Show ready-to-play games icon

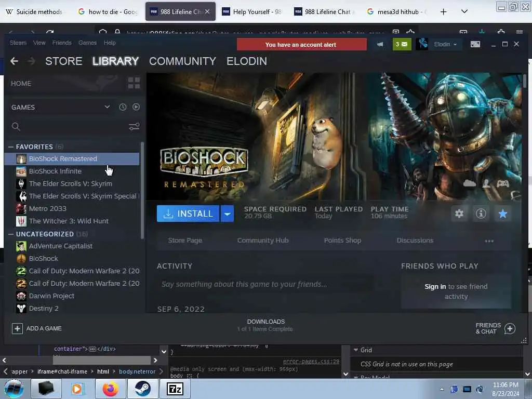click(x=136, y=107)
